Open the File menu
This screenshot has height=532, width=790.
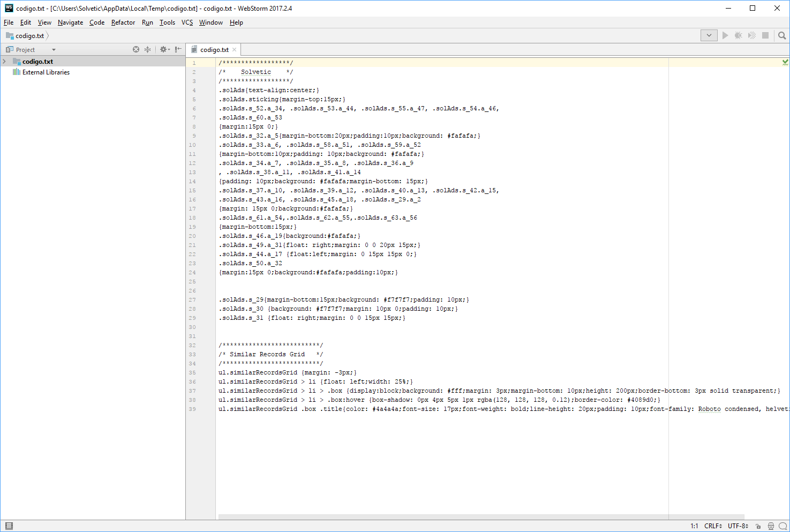coord(9,23)
